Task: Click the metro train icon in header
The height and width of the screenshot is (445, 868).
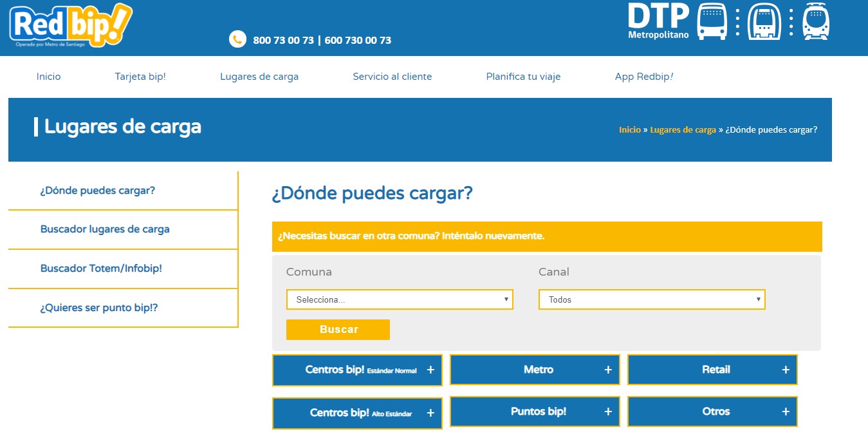Action: click(764, 21)
